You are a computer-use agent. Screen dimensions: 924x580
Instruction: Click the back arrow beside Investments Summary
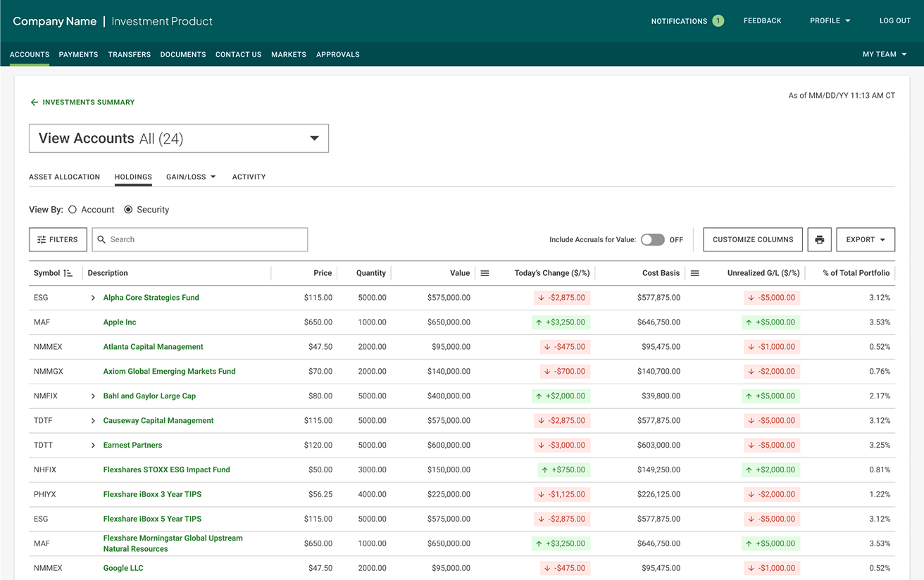pyautogui.click(x=34, y=102)
